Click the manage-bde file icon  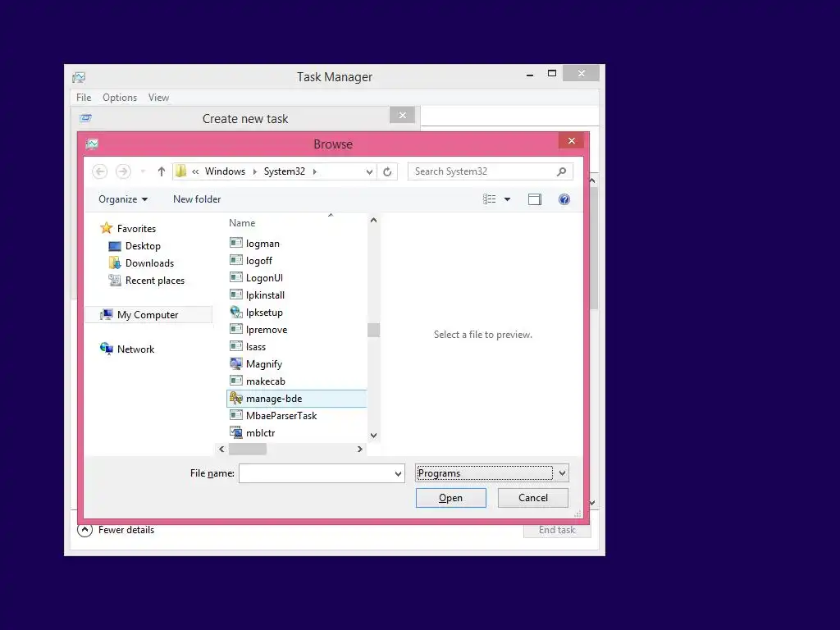(x=235, y=398)
